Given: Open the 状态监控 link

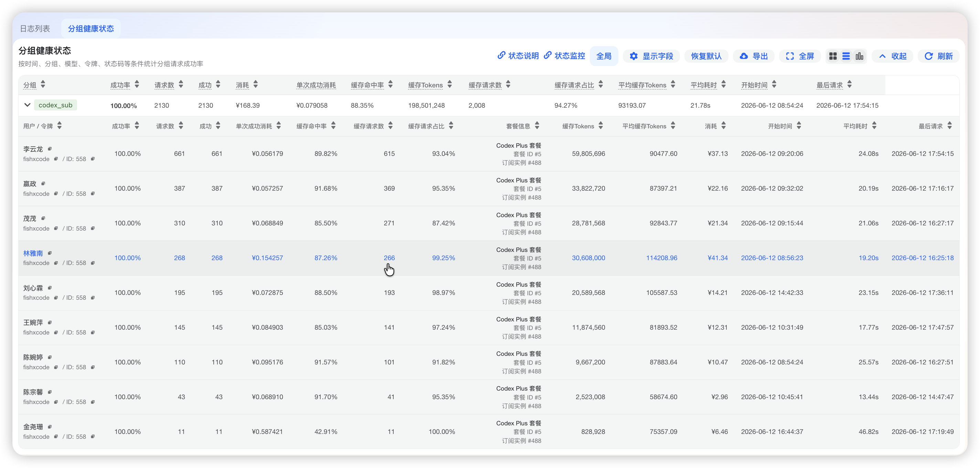Looking at the screenshot, I should tap(565, 56).
